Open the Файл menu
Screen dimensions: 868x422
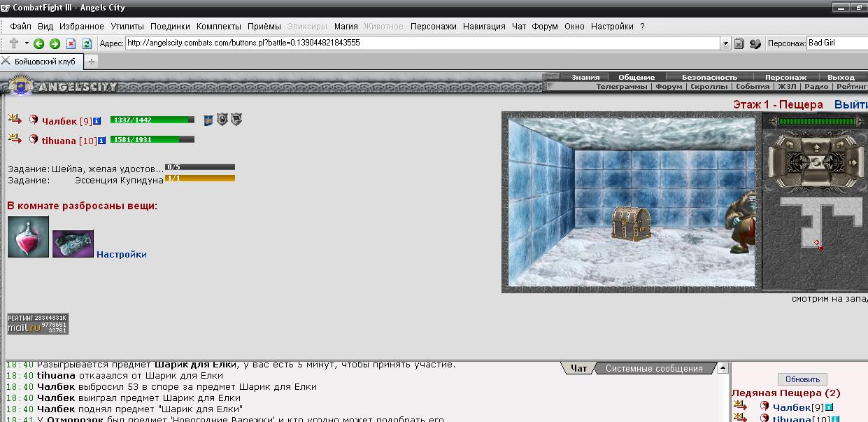[x=21, y=27]
